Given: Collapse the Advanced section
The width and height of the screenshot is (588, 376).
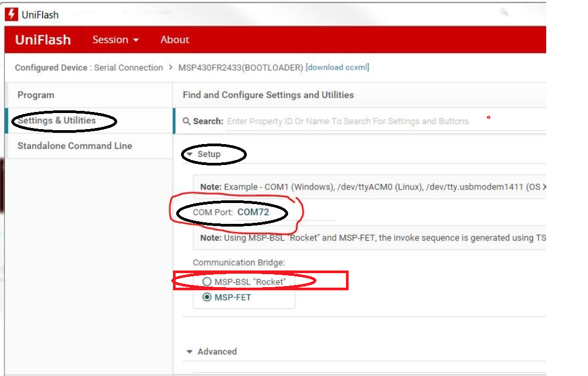Looking at the screenshot, I should click(190, 351).
